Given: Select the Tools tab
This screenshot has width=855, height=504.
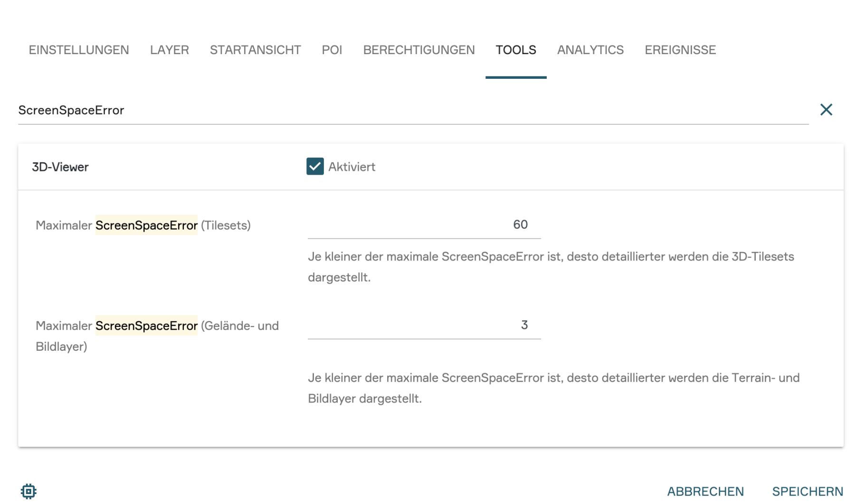Looking at the screenshot, I should click(x=516, y=50).
